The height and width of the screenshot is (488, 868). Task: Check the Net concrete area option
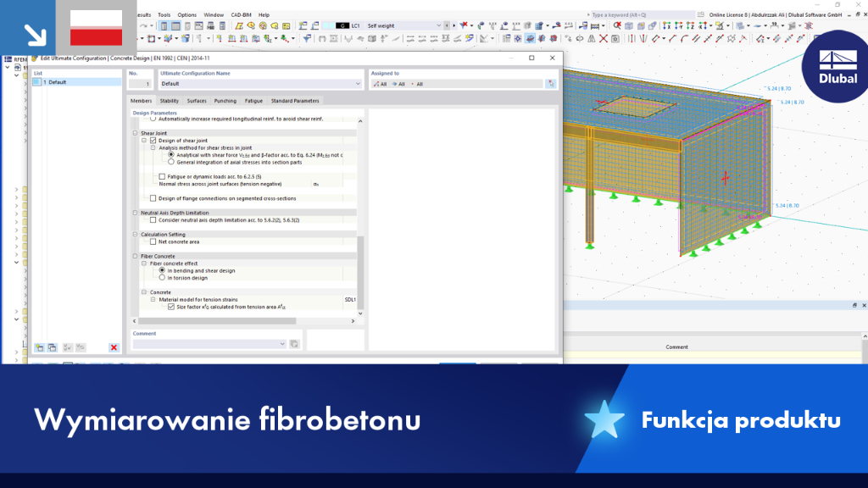153,241
